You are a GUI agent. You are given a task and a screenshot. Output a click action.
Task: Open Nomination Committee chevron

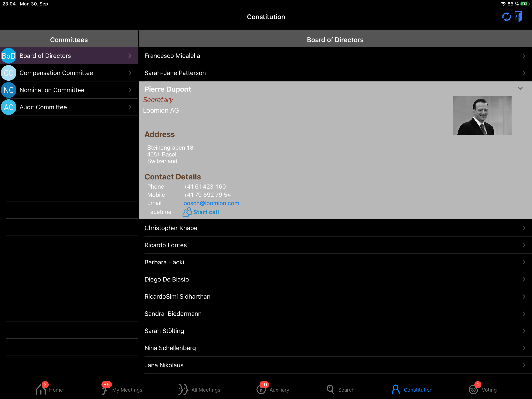tap(130, 90)
